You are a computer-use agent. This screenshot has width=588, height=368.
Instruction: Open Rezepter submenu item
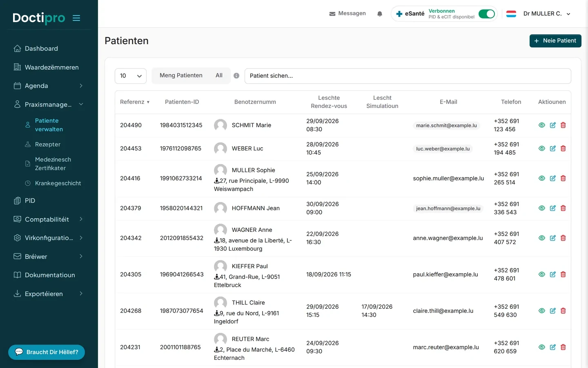48,144
